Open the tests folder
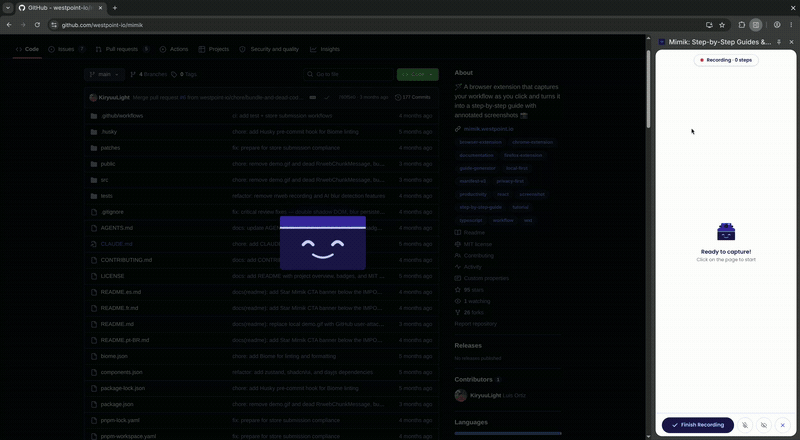Screen dimensions: 800x440 106,196
